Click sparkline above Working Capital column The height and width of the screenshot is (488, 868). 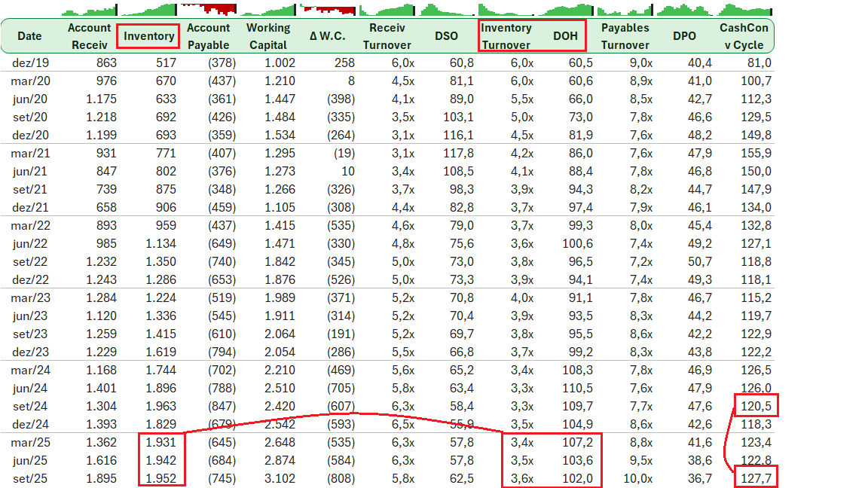(x=268, y=9)
